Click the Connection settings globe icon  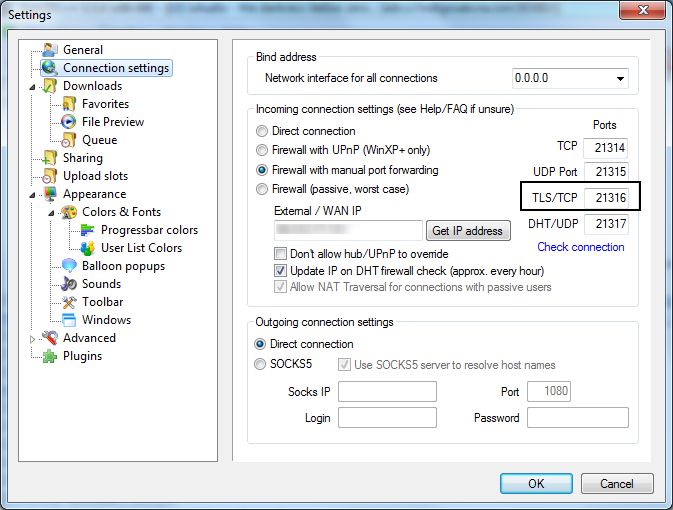pos(50,68)
